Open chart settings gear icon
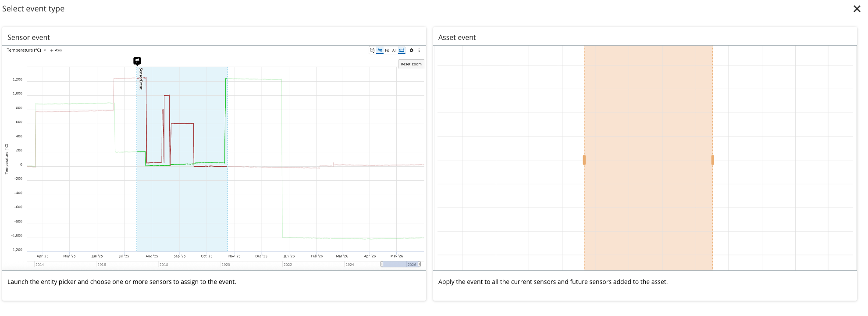 pos(412,50)
